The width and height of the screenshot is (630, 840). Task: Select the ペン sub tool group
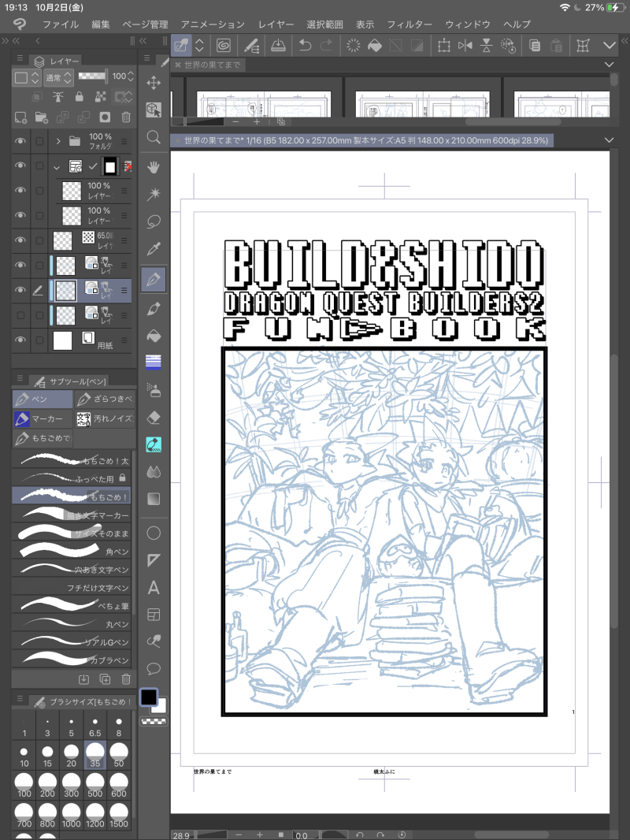coord(43,399)
